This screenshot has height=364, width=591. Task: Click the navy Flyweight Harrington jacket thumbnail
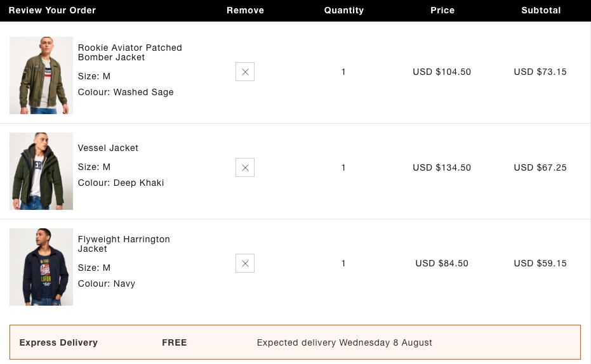click(x=41, y=267)
